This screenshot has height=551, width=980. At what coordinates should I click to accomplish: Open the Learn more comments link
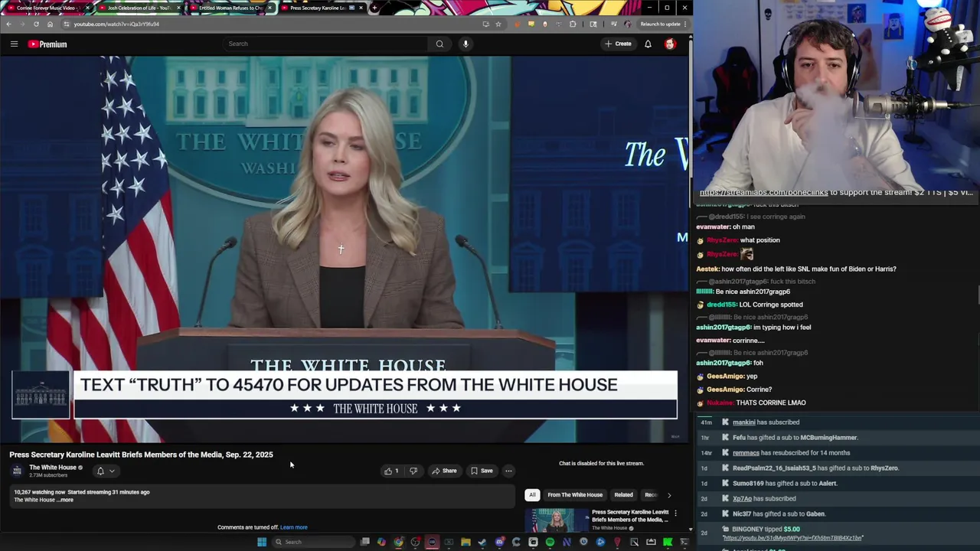coord(293,527)
